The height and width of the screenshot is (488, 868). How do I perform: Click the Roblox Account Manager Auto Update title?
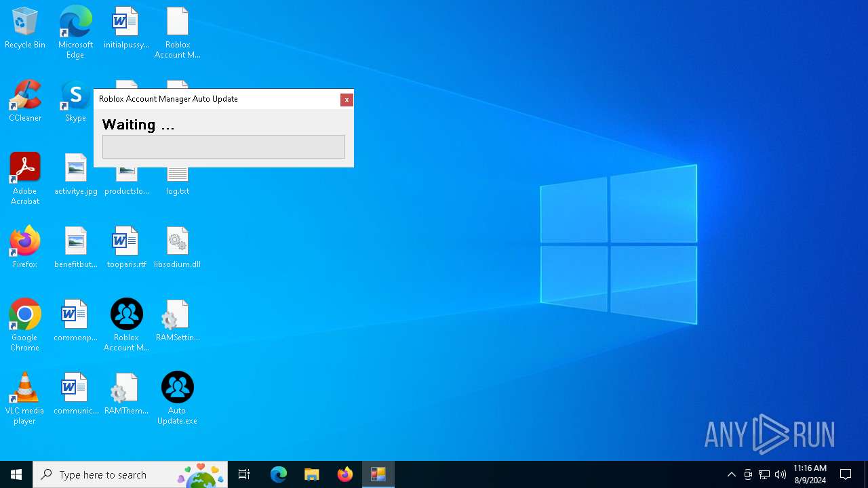[168, 99]
